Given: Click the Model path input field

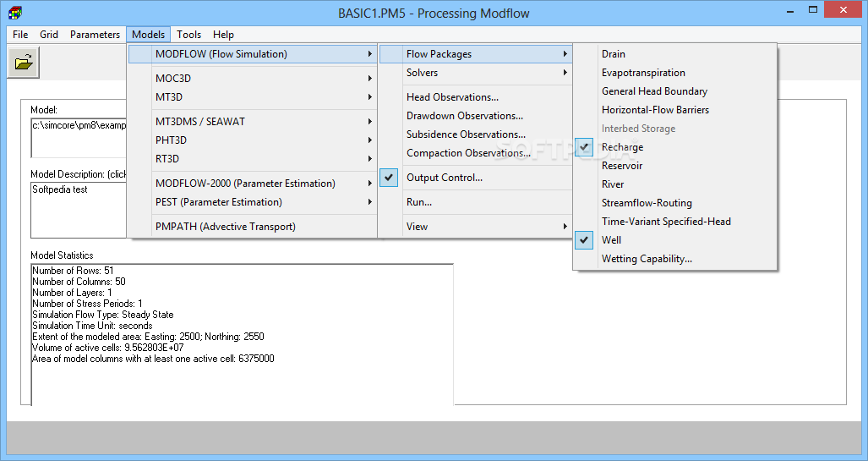Looking at the screenshot, I should (x=79, y=137).
